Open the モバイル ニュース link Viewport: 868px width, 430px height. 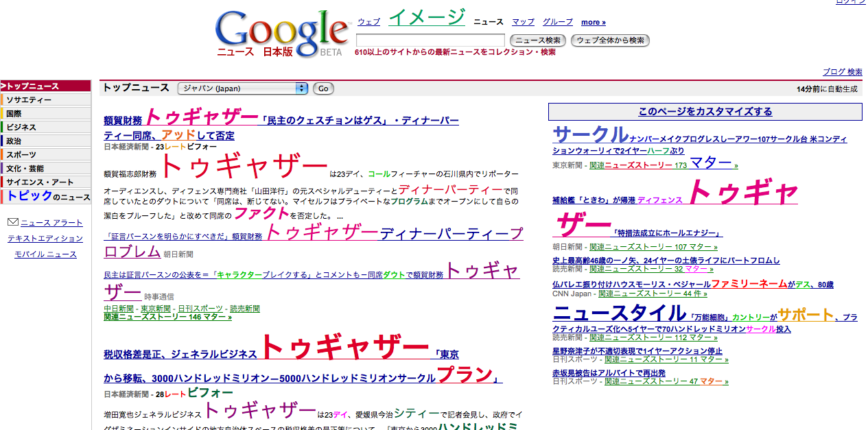click(45, 254)
